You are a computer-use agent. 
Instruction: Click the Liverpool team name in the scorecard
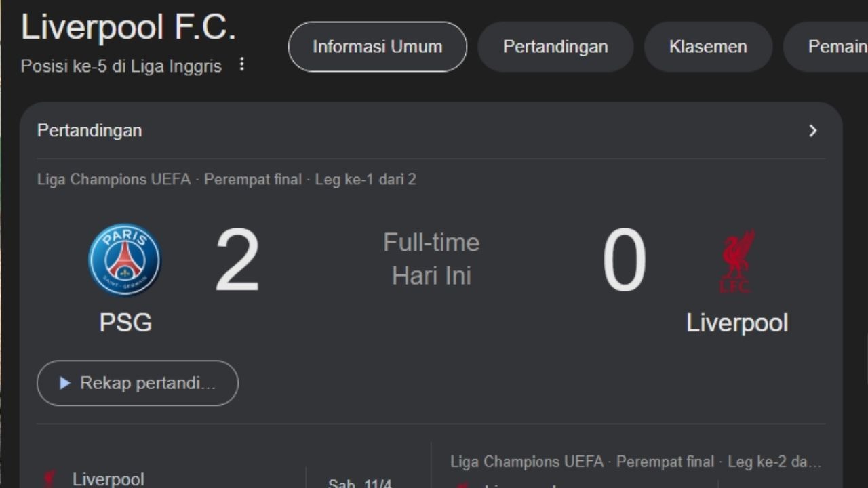coord(736,323)
